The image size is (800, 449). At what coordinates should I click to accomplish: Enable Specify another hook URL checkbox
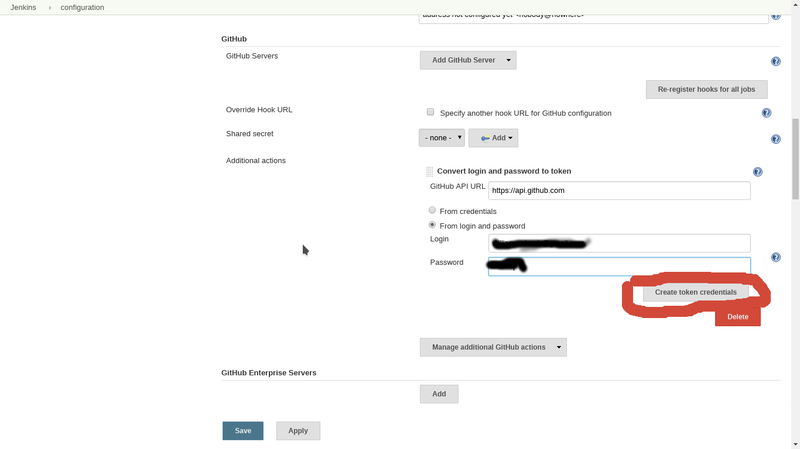(431, 112)
